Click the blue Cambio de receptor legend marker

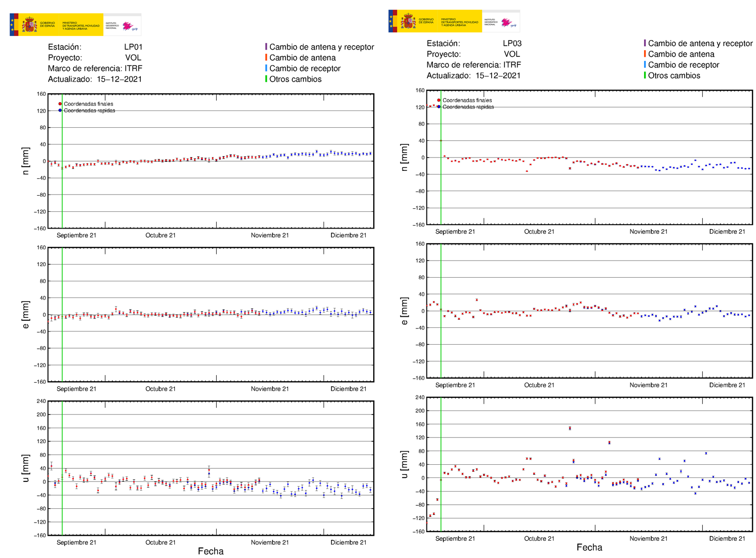coord(266,68)
